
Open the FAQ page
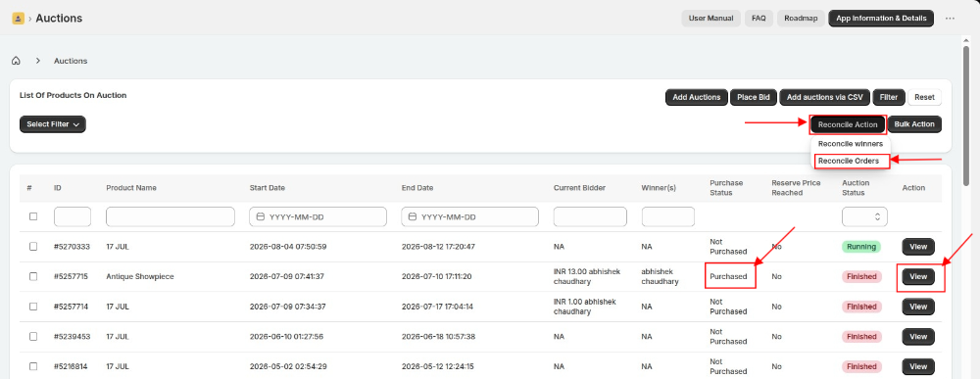(759, 18)
